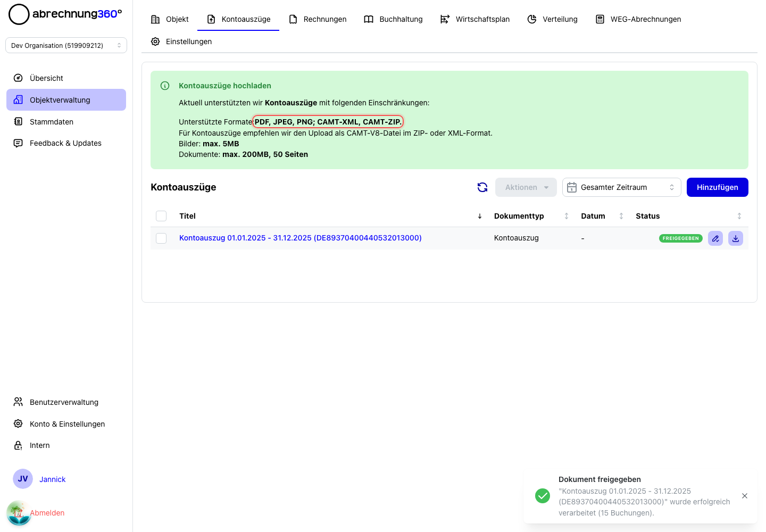Switch to the Objekt tab
This screenshot has width=766, height=532.
coord(170,19)
